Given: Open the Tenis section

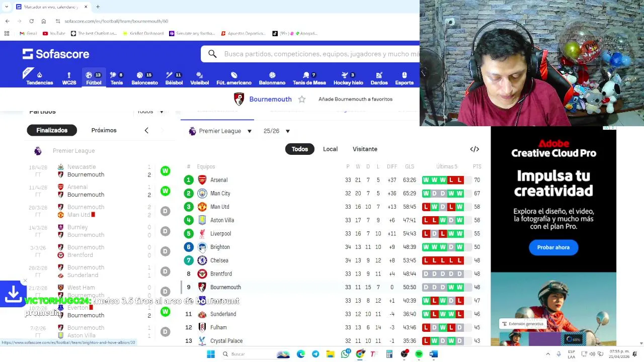Looking at the screenshot, I should [x=117, y=78].
